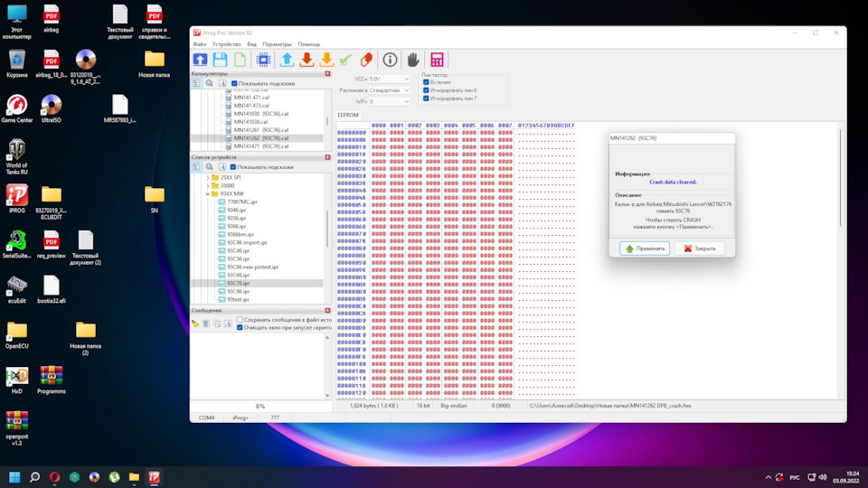Click broom clear icon in Сообщения panel
This screenshot has height=488, width=868.
click(x=195, y=324)
